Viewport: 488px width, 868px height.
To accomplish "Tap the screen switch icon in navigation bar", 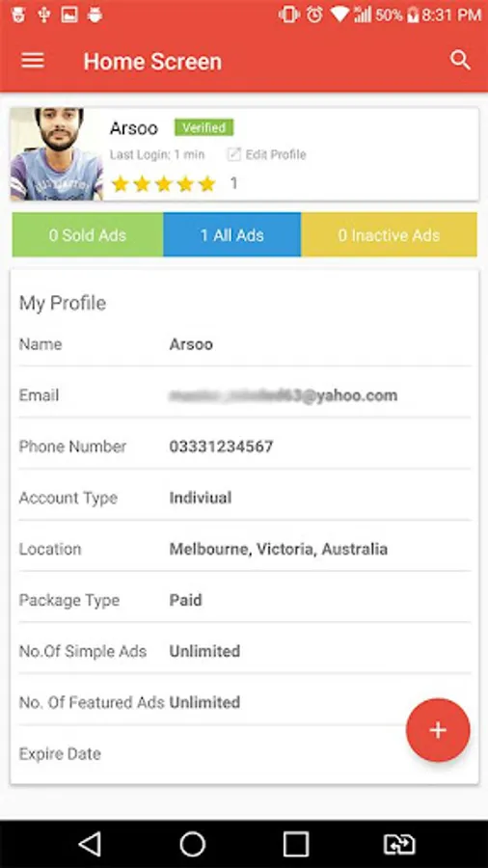I will [399, 844].
